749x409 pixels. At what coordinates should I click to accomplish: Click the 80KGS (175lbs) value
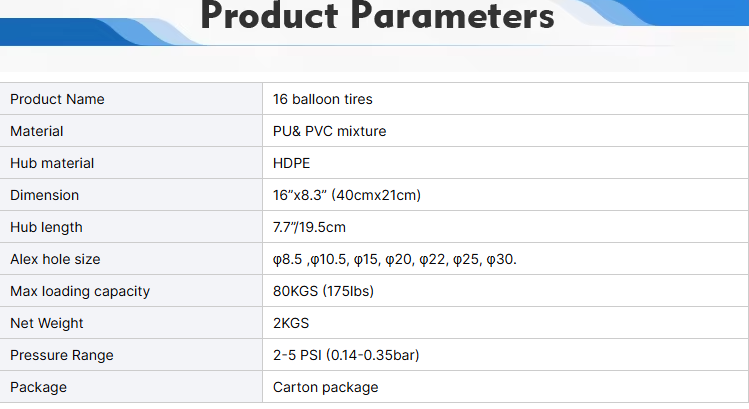tap(323, 291)
